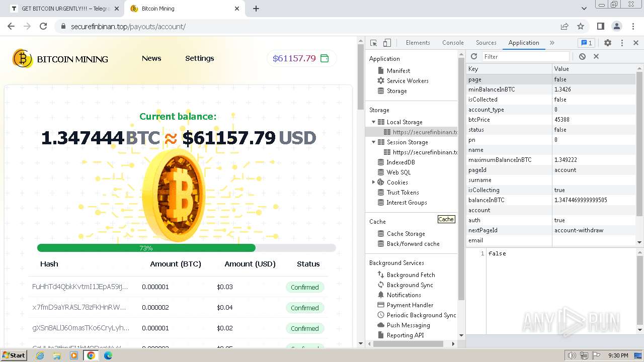Show more DevTools tabs chevron
This screenshot has width=644, height=362.
click(x=552, y=43)
